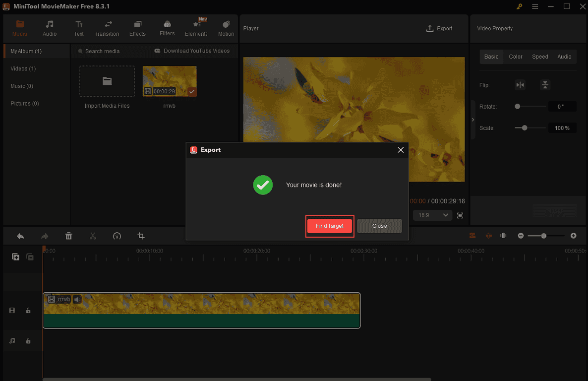Select the rmvb thumbnail in My Album
The width and height of the screenshot is (588, 381).
[169, 81]
